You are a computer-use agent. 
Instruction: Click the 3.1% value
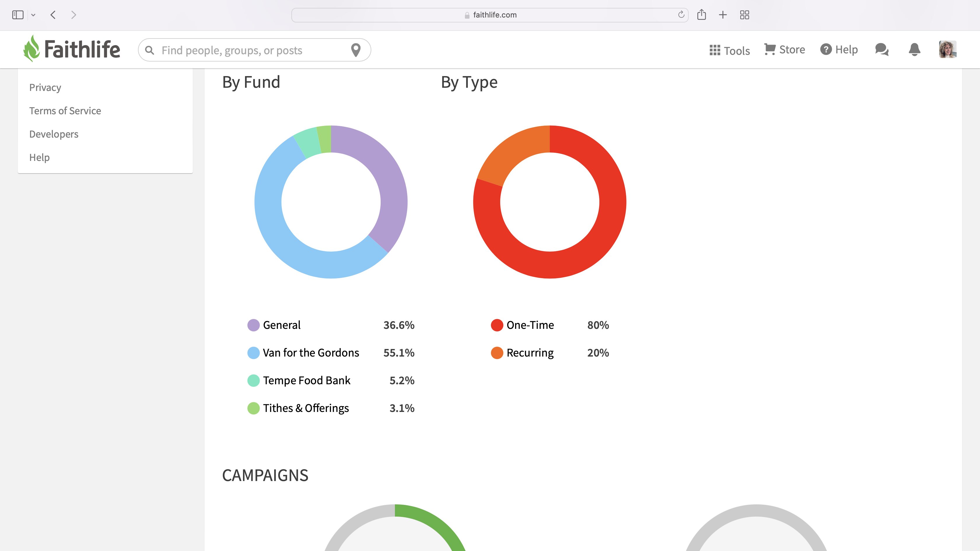[402, 408]
